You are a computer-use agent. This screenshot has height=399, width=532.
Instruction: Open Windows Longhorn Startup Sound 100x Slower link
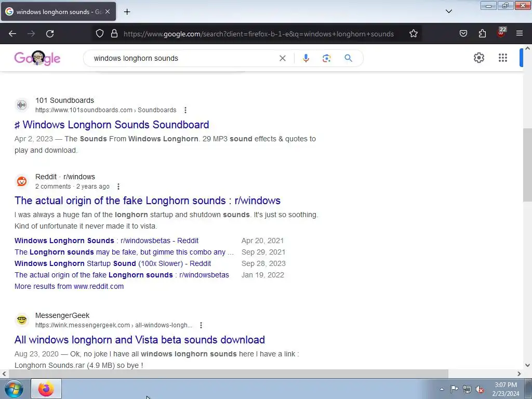click(113, 263)
